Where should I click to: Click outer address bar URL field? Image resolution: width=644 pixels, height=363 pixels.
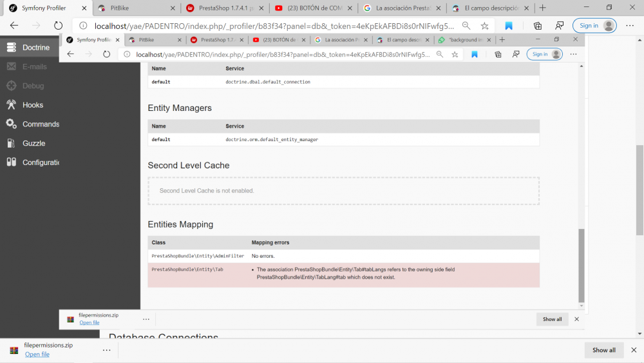[x=274, y=26]
